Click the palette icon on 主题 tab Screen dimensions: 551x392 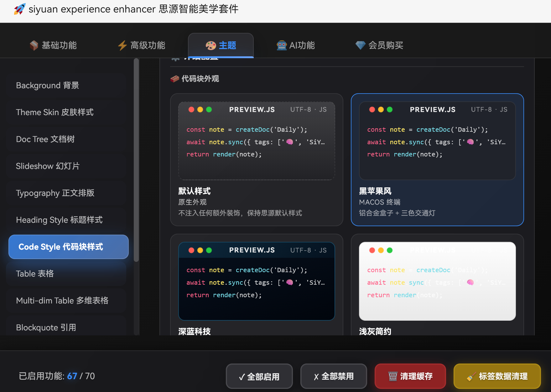(x=211, y=46)
